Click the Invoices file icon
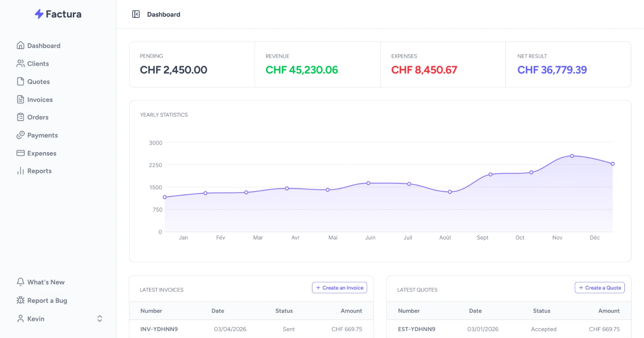 21,100
